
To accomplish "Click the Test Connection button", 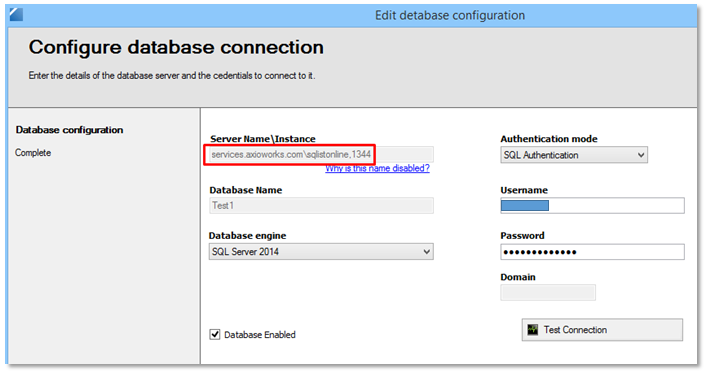I will click(602, 330).
